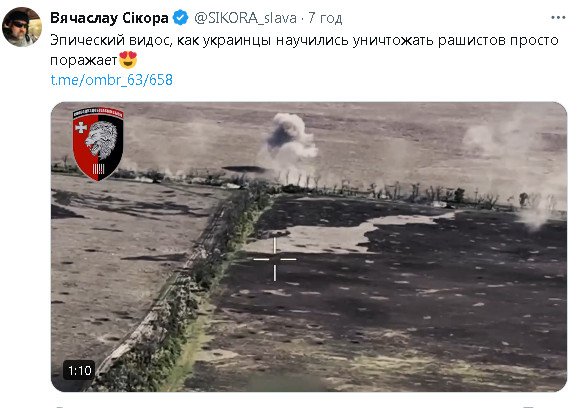Open the Вячаслау Сікора display name

click(x=109, y=18)
